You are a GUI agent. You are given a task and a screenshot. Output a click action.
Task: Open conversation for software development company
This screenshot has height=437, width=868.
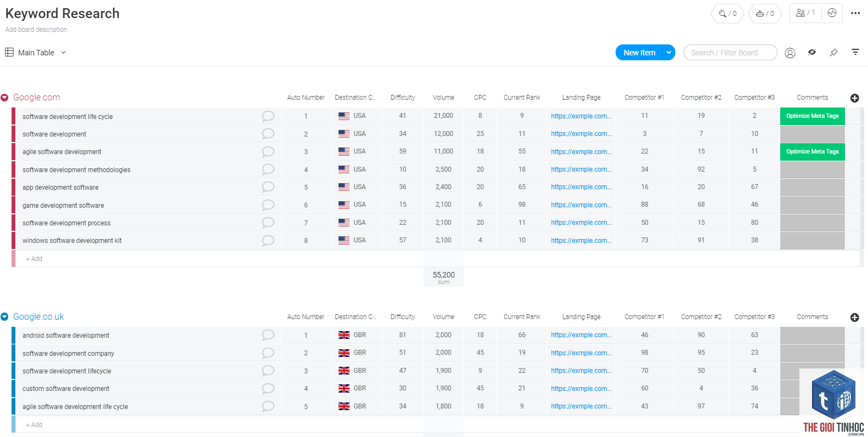coord(268,353)
